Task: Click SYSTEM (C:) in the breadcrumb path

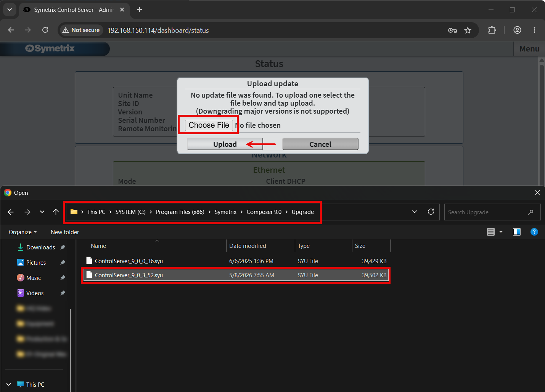Action: 130,212
